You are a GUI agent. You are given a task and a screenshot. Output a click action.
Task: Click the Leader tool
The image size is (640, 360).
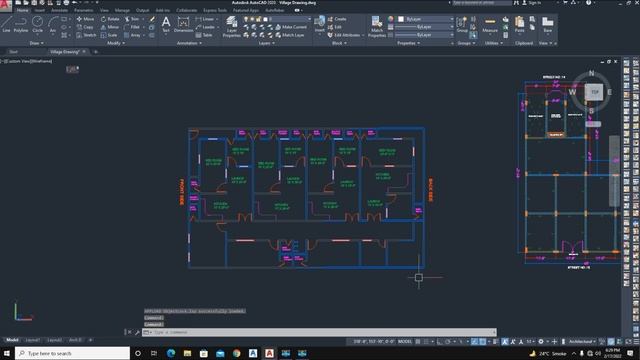point(205,27)
